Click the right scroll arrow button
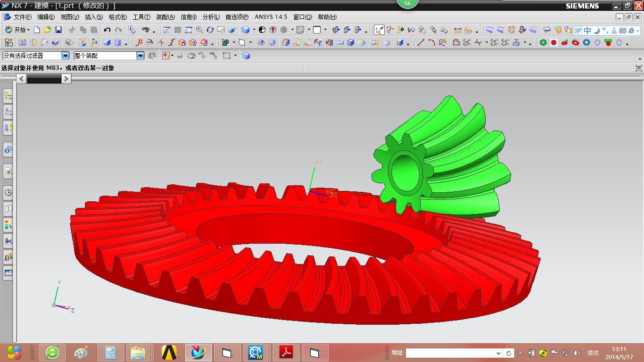This screenshot has width=644, height=362. pyautogui.click(x=66, y=79)
